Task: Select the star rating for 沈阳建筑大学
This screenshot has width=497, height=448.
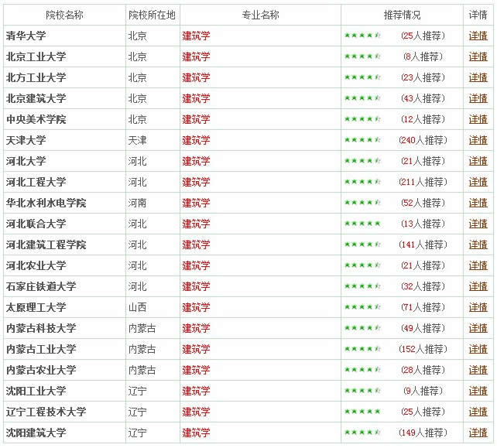Action: coord(362,433)
